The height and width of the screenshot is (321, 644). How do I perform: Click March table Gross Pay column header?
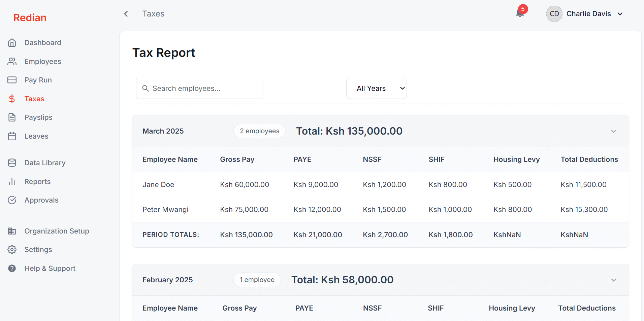(237, 159)
